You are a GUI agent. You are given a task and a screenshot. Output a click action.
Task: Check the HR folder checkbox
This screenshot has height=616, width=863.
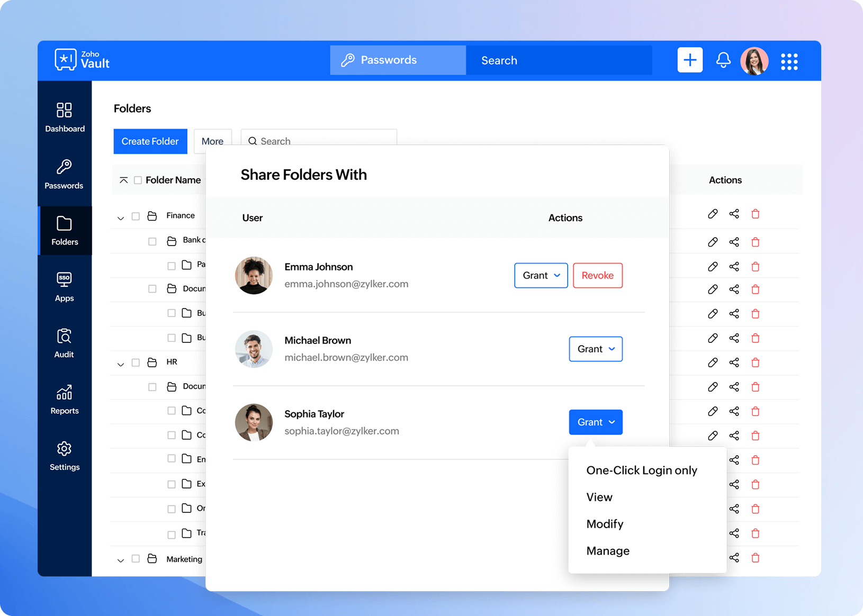(136, 363)
